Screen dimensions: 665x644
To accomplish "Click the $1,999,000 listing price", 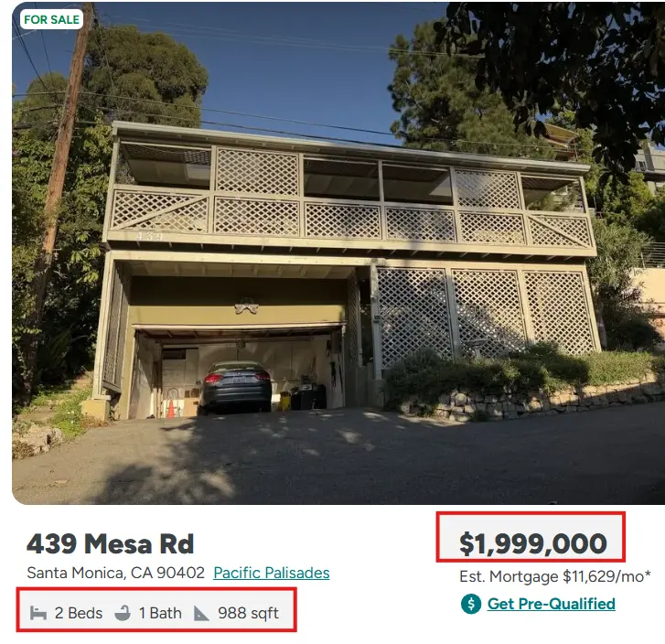I will [532, 543].
